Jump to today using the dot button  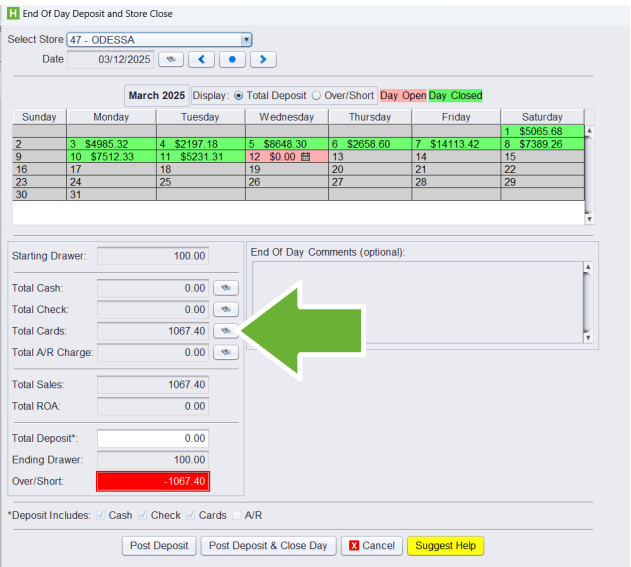pyautogui.click(x=232, y=60)
